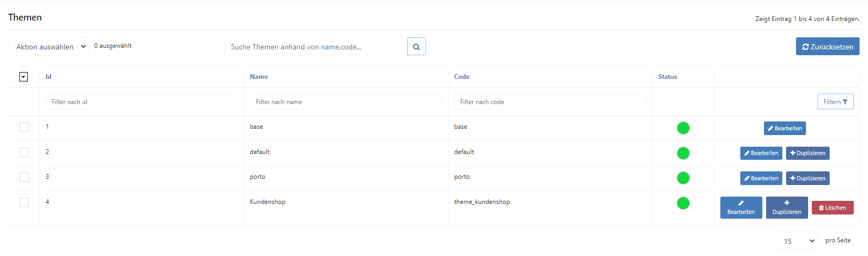Duplicate the Kundenshop theme
Screen dimensions: 868x256
coord(787,208)
